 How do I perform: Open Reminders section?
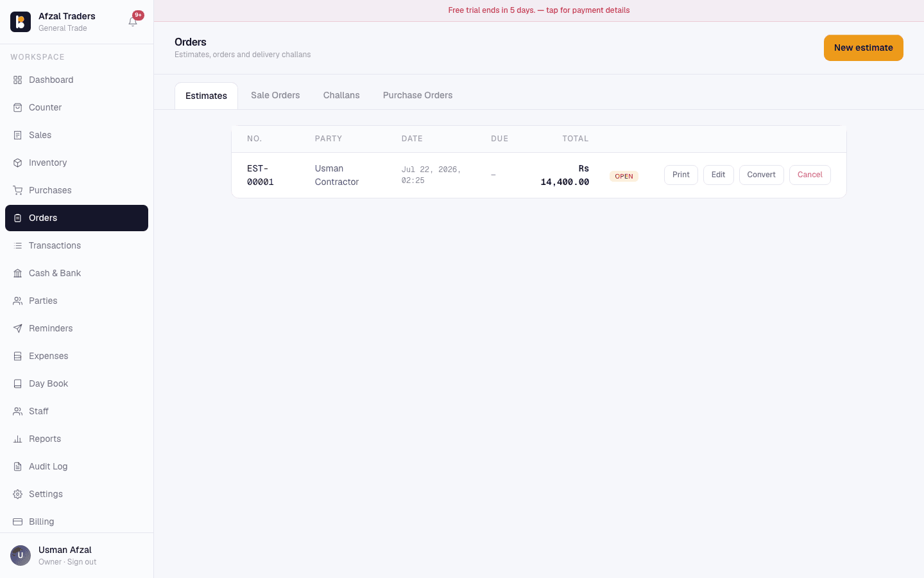coord(76,329)
